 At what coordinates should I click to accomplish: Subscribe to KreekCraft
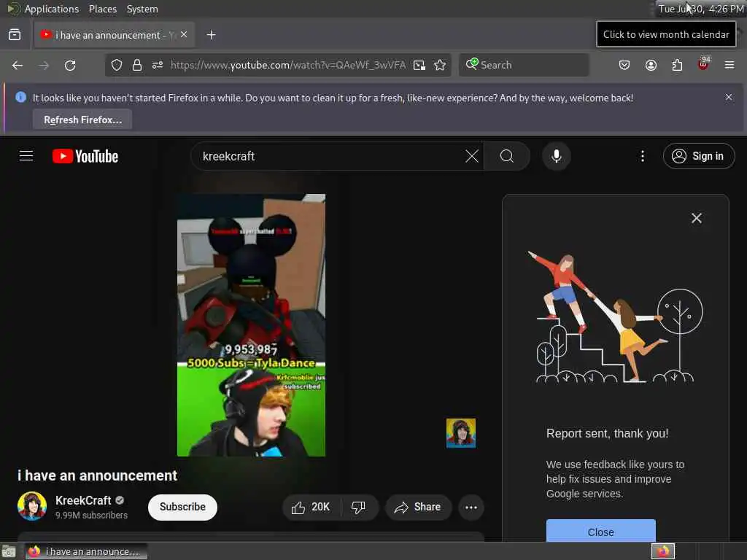(183, 507)
